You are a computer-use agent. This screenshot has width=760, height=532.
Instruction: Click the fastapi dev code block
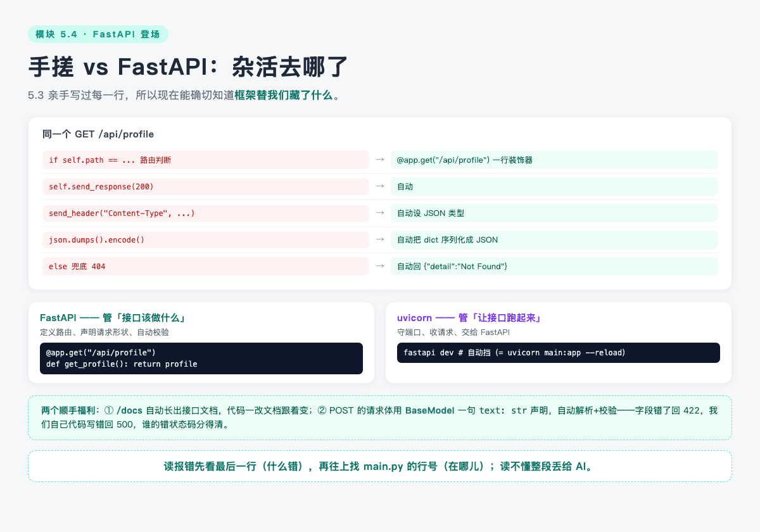tap(559, 353)
